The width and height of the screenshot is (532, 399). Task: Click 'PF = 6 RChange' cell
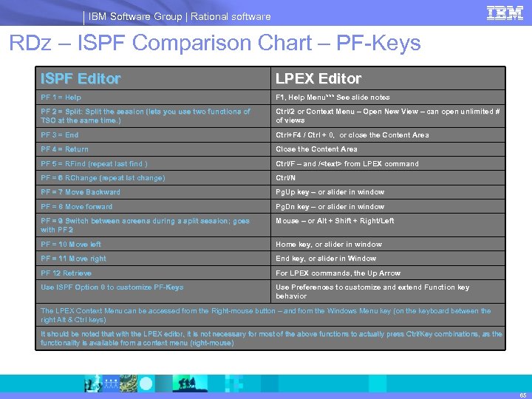[x=154, y=178]
